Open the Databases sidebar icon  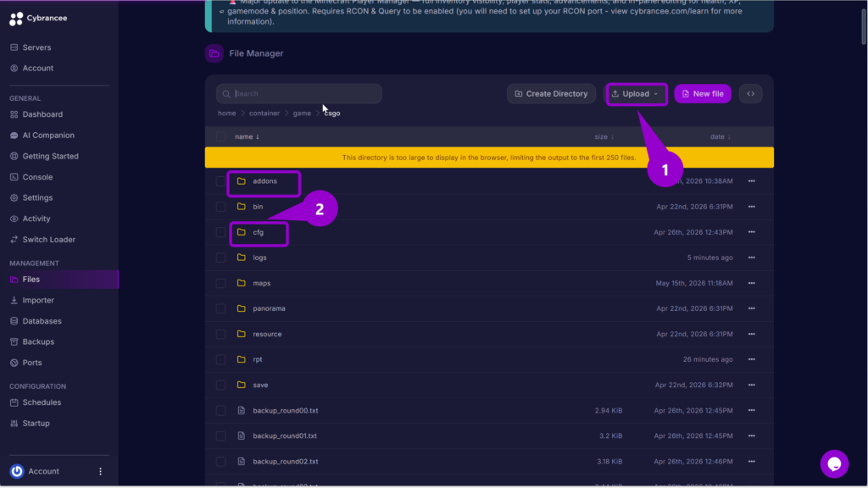point(14,321)
